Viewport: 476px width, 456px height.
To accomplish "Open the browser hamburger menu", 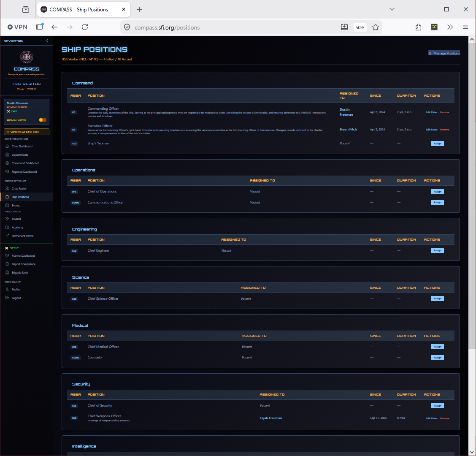I will tap(465, 27).
